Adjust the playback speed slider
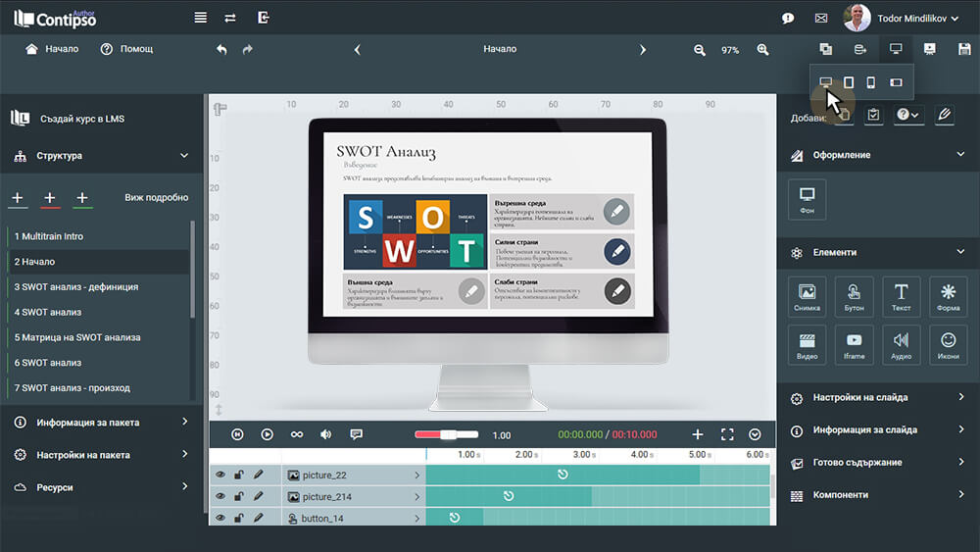 (x=447, y=434)
